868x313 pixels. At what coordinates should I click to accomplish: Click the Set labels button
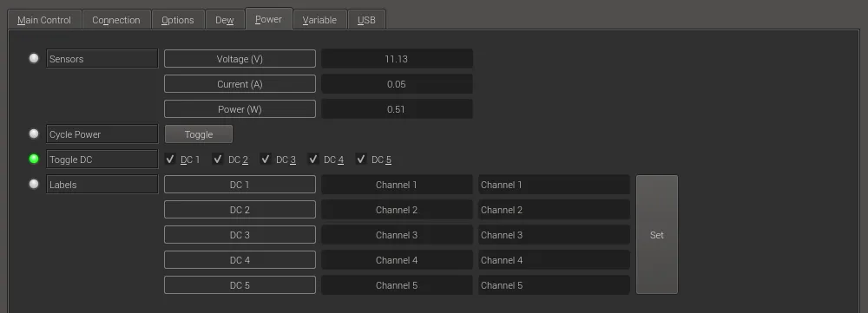(x=656, y=234)
